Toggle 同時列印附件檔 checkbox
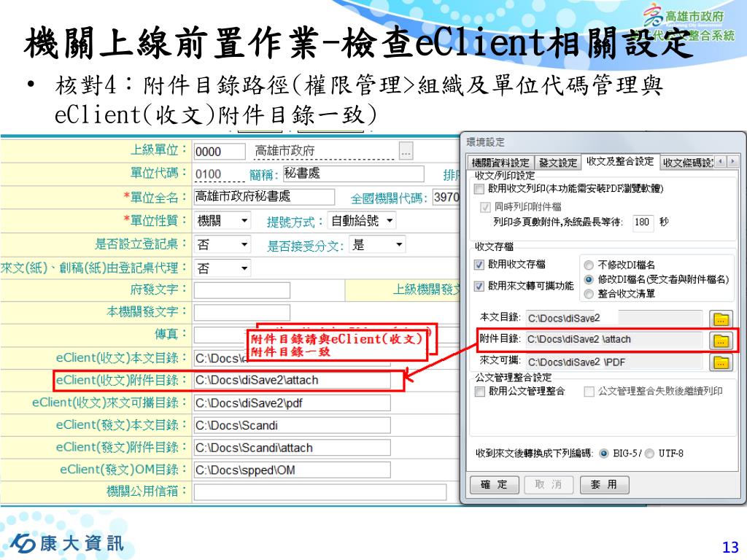747x560 pixels. point(485,207)
